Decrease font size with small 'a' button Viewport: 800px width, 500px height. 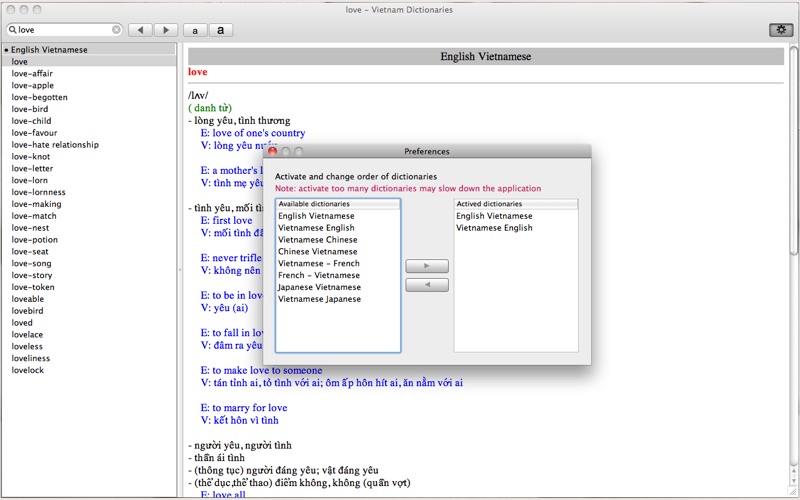[195, 31]
